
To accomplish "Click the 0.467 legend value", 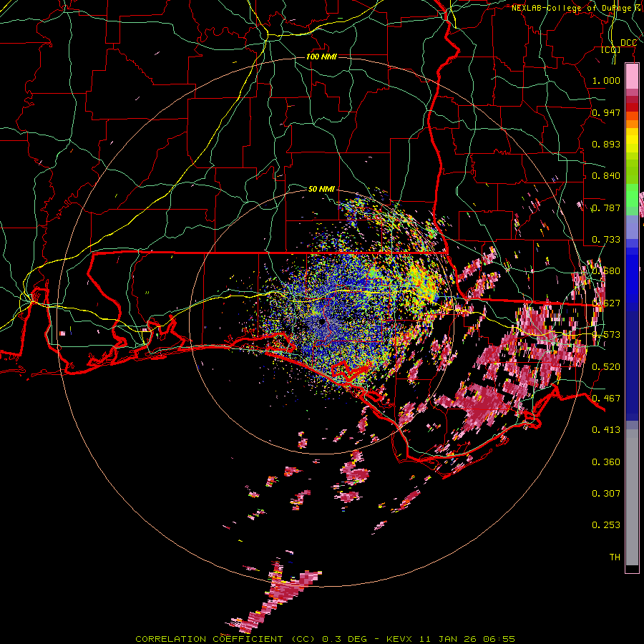I will click(606, 399).
